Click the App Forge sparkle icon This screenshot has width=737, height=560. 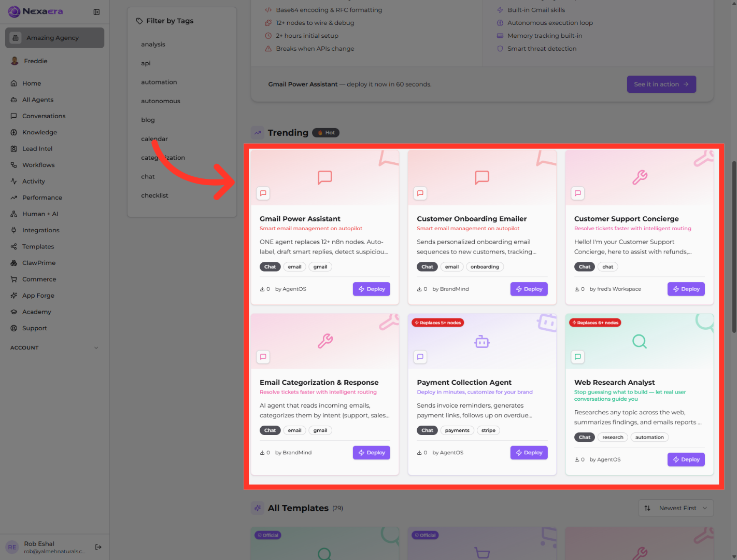(x=14, y=296)
